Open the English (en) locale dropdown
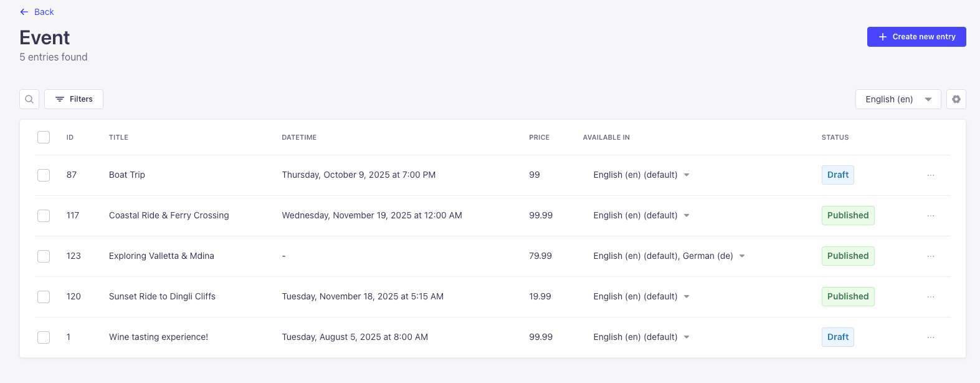This screenshot has width=980, height=383. (898, 99)
